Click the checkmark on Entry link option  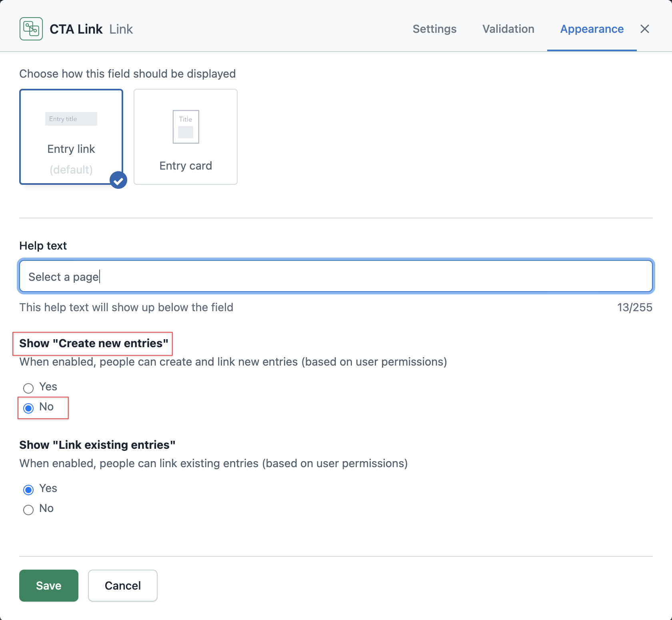coord(118,180)
